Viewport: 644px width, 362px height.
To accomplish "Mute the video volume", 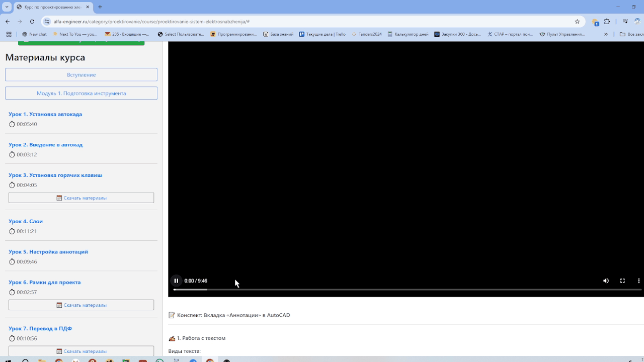I will coord(606,281).
